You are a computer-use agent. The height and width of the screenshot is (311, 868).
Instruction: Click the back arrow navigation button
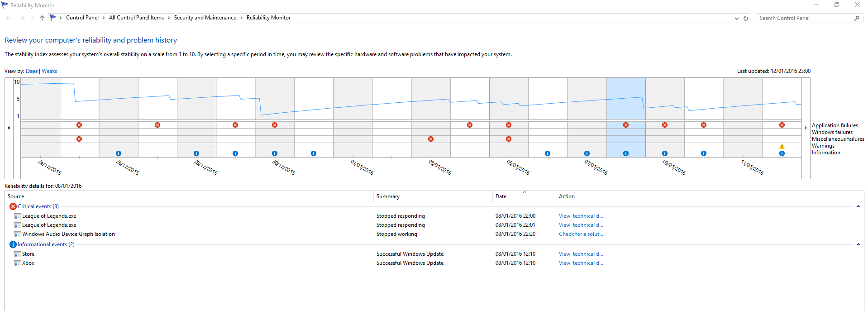[x=9, y=18]
